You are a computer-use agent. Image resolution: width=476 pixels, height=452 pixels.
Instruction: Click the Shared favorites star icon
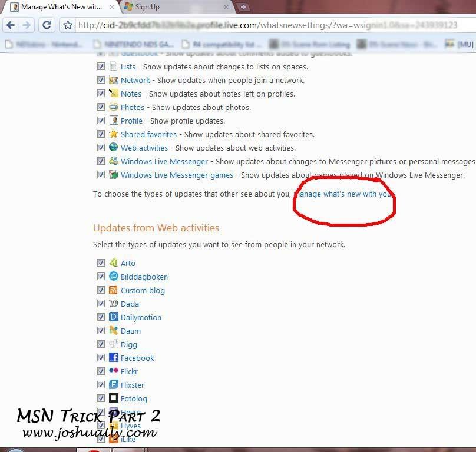click(x=113, y=134)
